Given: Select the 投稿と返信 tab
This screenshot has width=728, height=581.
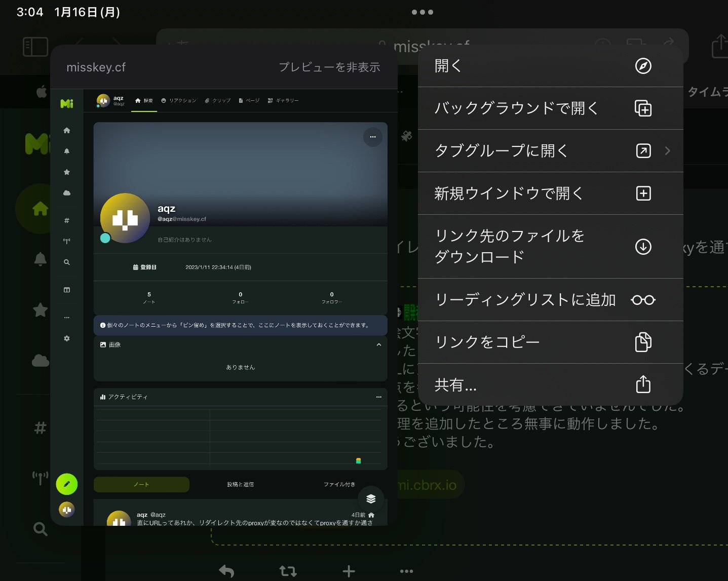Looking at the screenshot, I should [240, 484].
